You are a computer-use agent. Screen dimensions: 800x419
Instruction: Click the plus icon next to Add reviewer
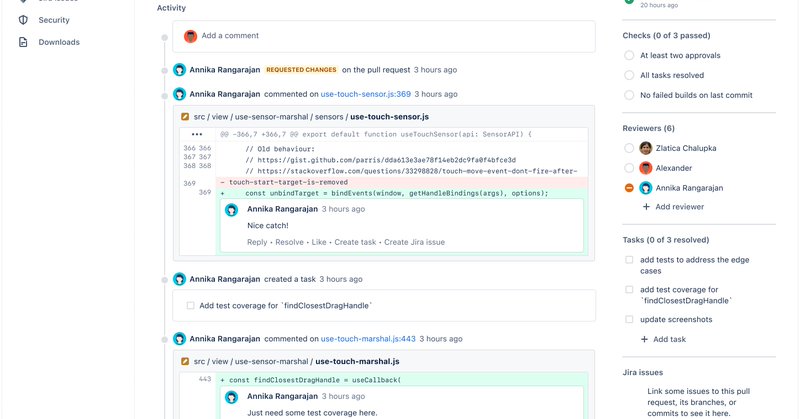646,207
